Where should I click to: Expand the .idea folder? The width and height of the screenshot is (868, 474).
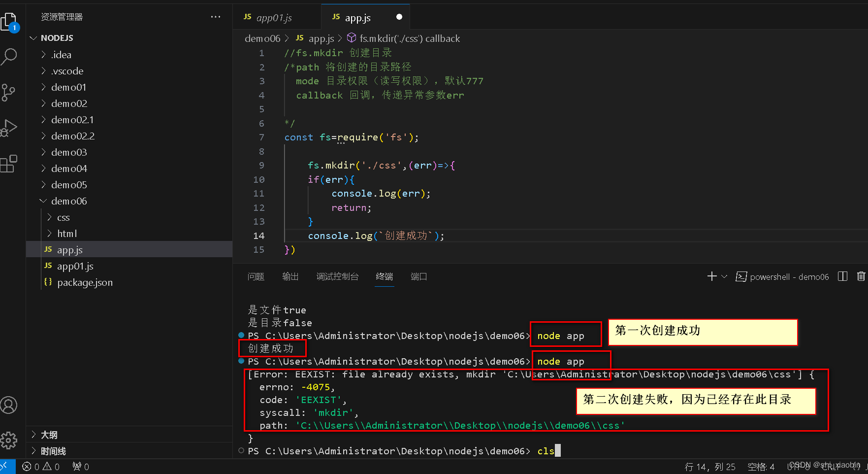[129, 55]
